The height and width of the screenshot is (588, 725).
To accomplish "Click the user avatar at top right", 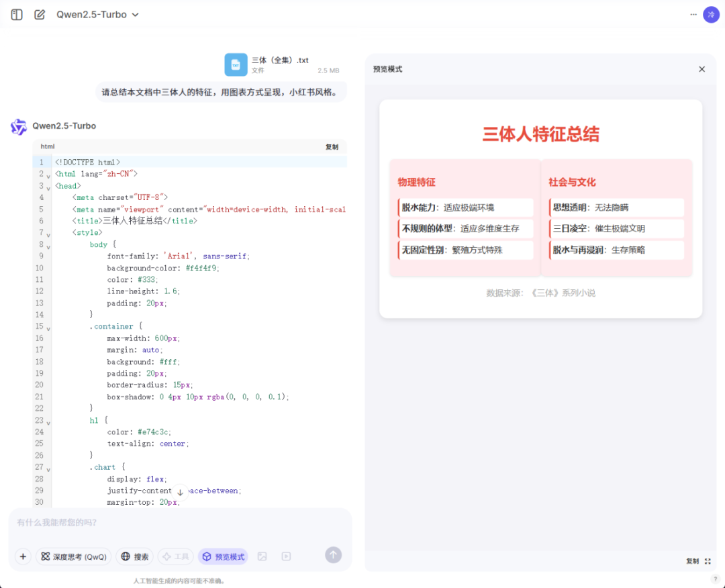I will [711, 14].
